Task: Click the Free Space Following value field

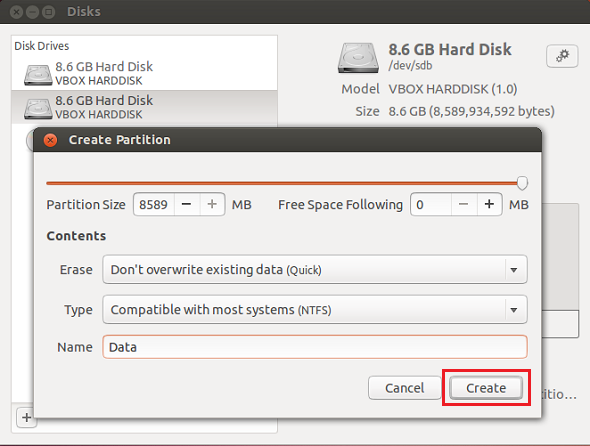Action: (x=431, y=204)
